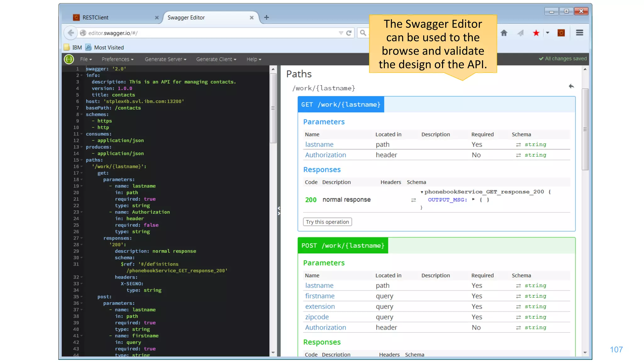Fold the info: block at line 2
Screen dimensions: 644x362
[82, 75]
